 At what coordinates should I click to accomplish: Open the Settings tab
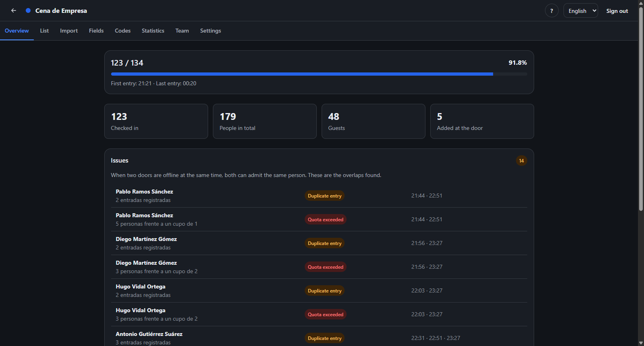(x=211, y=31)
